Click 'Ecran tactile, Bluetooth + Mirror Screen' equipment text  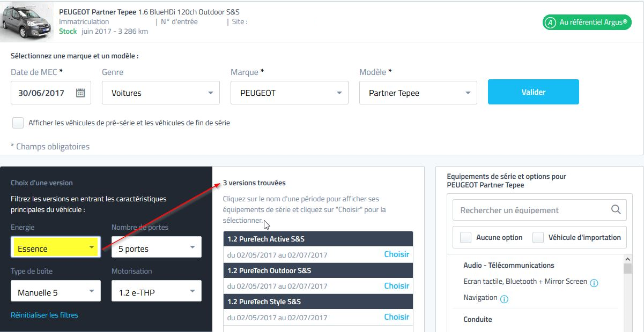525,282
